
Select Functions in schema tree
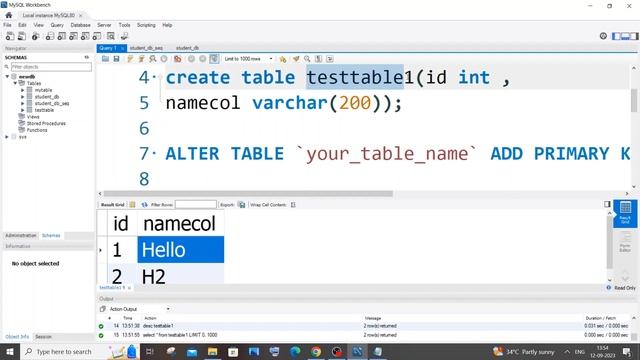pos(37,130)
